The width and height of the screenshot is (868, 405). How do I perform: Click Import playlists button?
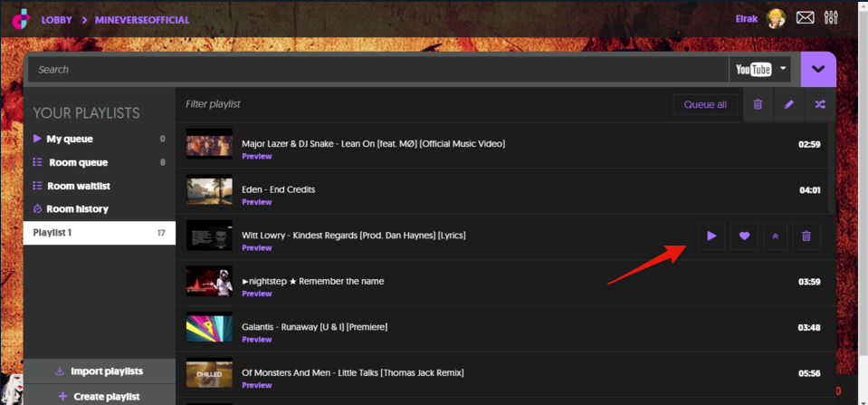(x=100, y=371)
